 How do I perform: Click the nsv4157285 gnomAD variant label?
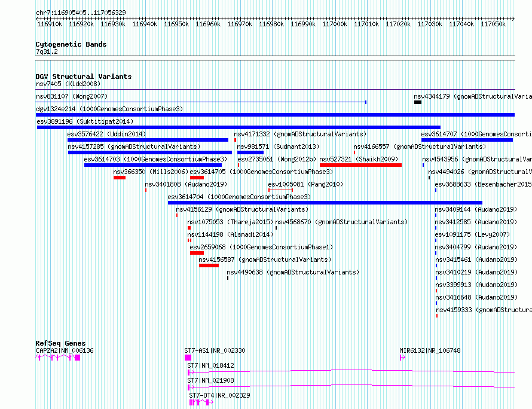(x=134, y=146)
